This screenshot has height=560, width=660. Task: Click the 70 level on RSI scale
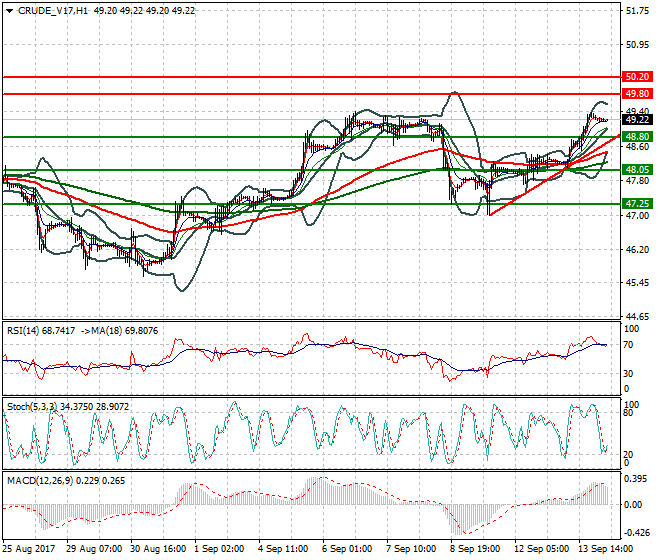click(629, 345)
